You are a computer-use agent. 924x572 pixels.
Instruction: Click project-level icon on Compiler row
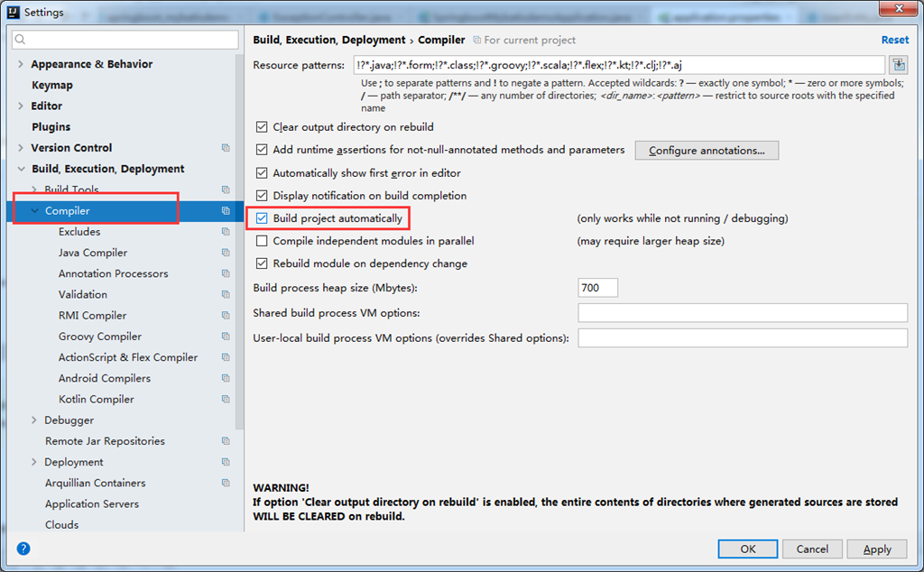[x=226, y=211]
